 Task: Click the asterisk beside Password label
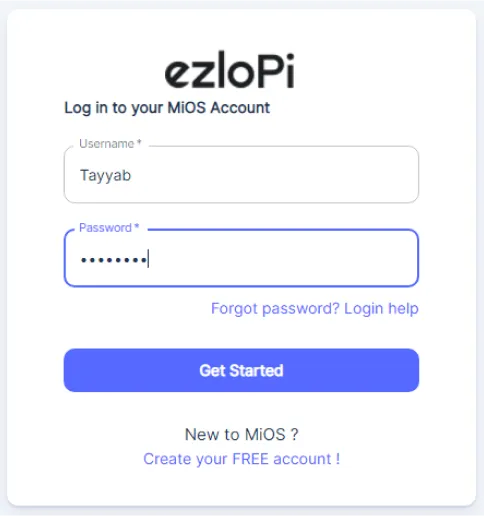pyautogui.click(x=137, y=226)
